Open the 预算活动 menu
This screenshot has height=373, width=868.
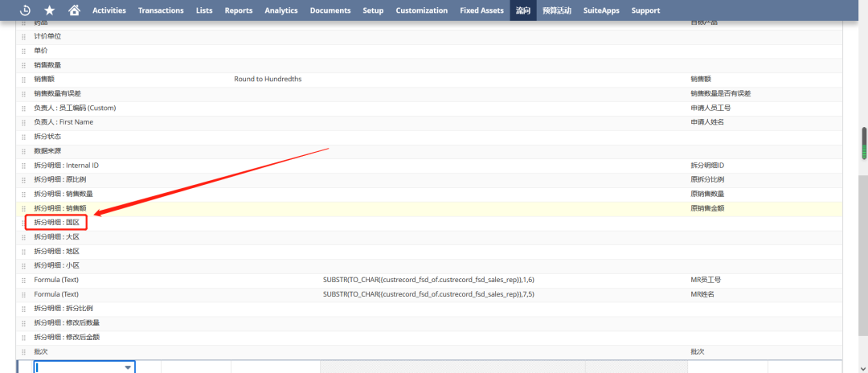coord(557,10)
